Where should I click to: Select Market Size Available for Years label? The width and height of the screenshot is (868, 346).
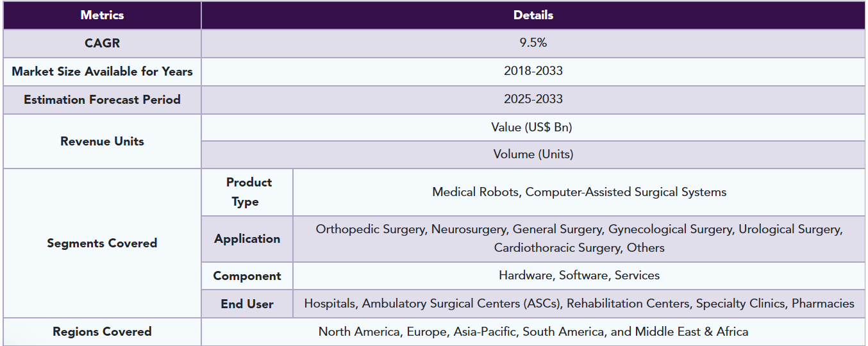(x=102, y=72)
